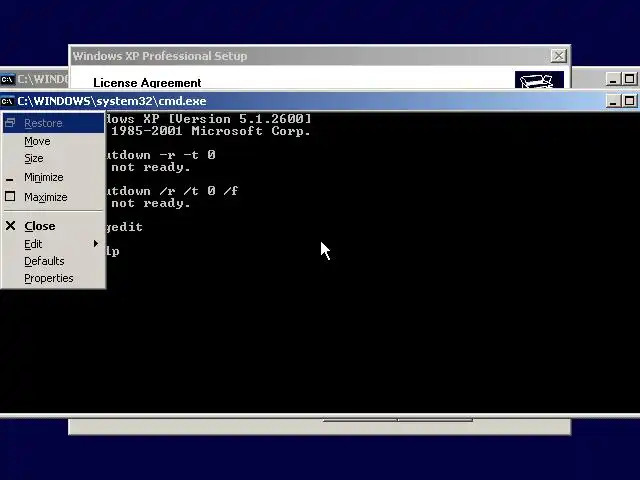Expand the Edit submenu arrow

click(x=96, y=244)
